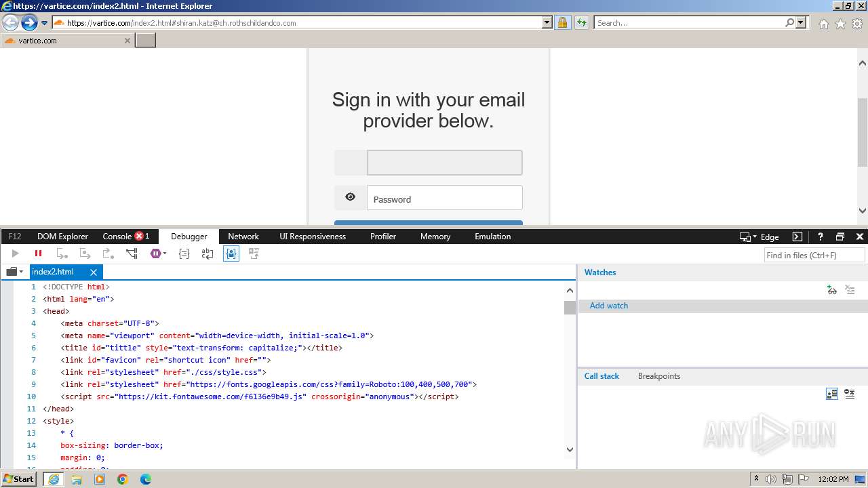Click the Home icon
Viewport: 868px width, 488px height.
point(823,24)
